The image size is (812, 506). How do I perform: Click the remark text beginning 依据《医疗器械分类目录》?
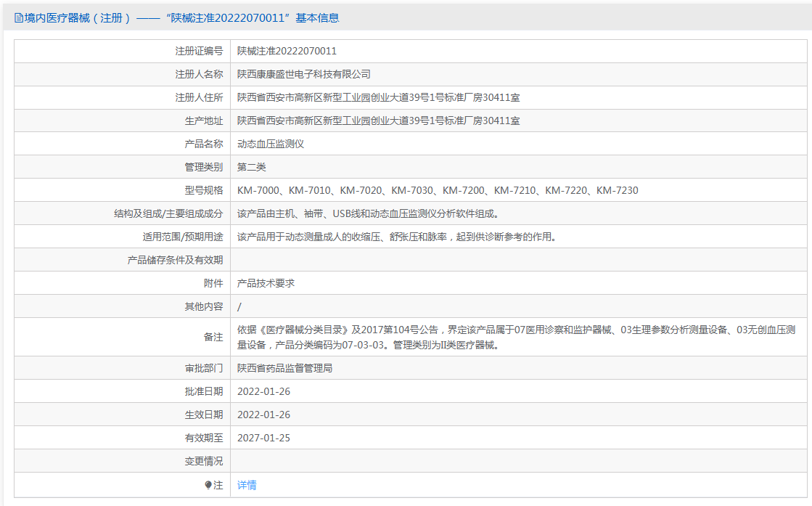point(517,337)
